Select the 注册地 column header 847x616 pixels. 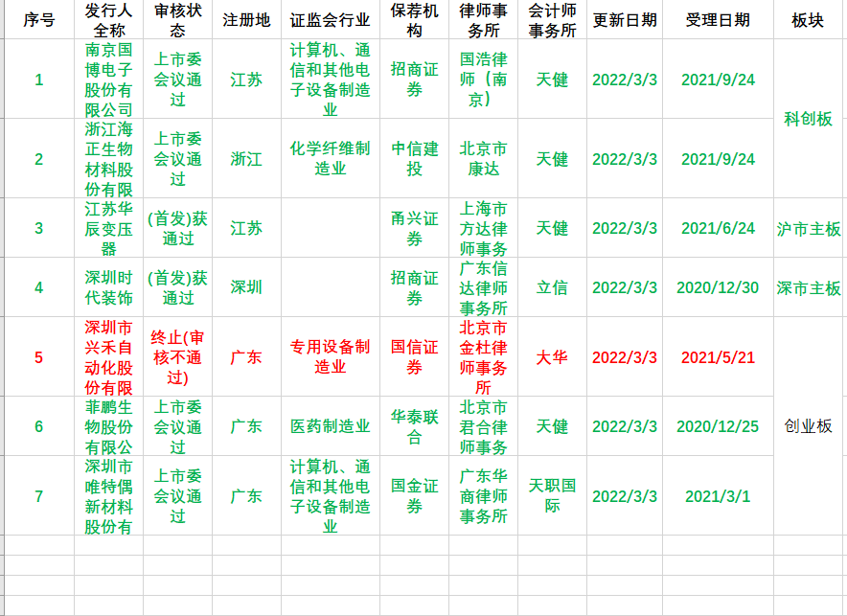(x=246, y=20)
